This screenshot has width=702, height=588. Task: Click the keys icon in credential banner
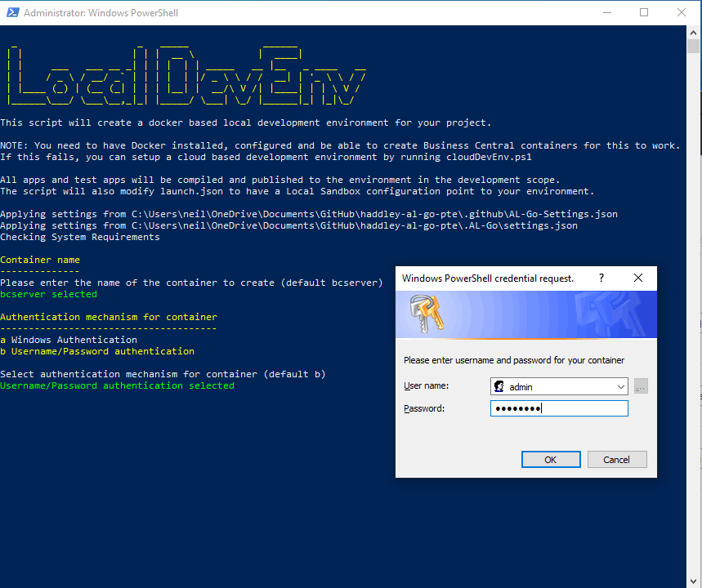(x=427, y=314)
